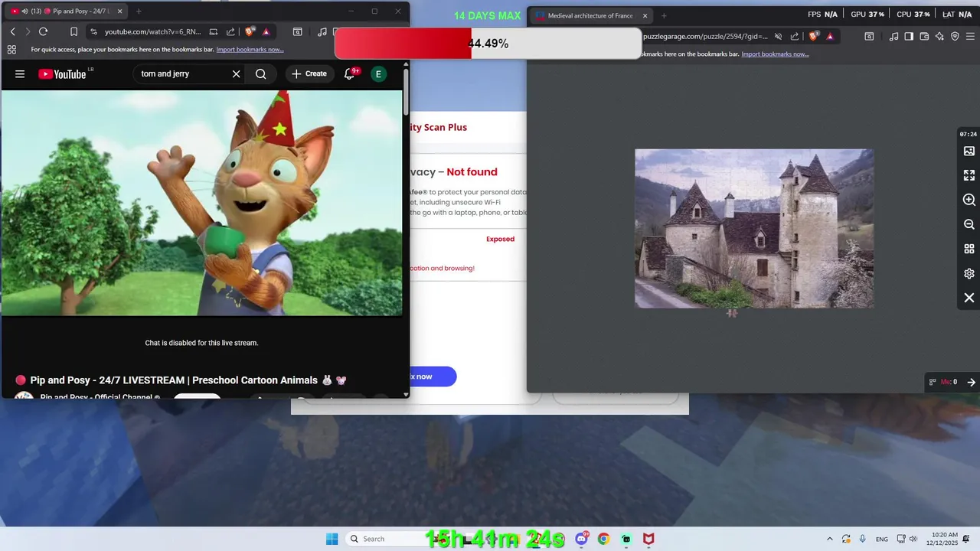The image size is (980, 551).
Task: Open the VPN shield icon in puzzle window
Action: tap(955, 36)
